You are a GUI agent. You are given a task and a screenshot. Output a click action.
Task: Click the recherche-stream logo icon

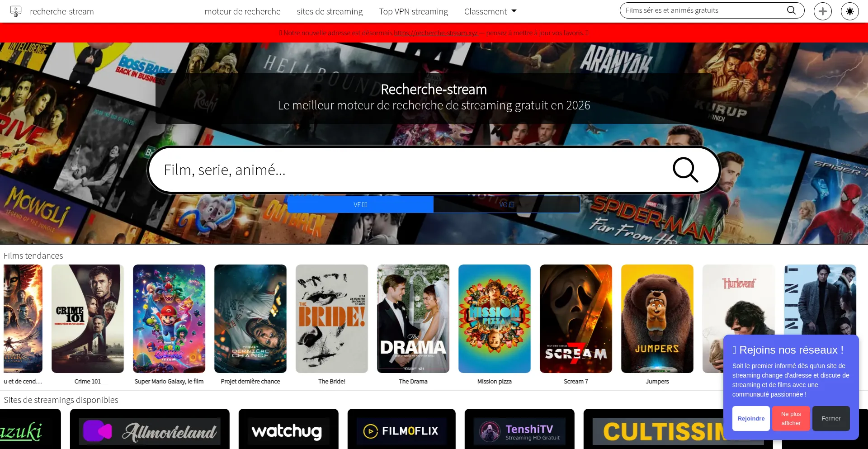click(16, 11)
